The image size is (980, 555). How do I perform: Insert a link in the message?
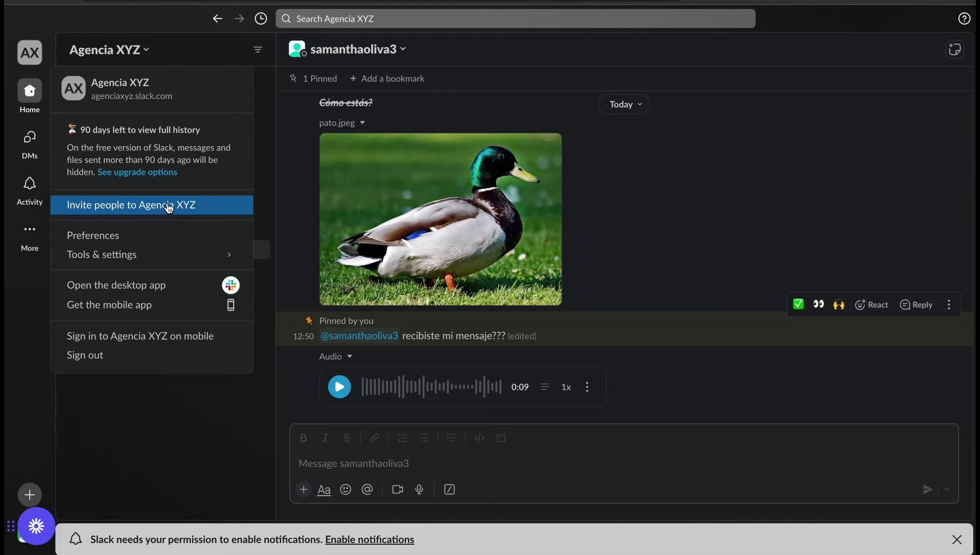click(x=374, y=438)
